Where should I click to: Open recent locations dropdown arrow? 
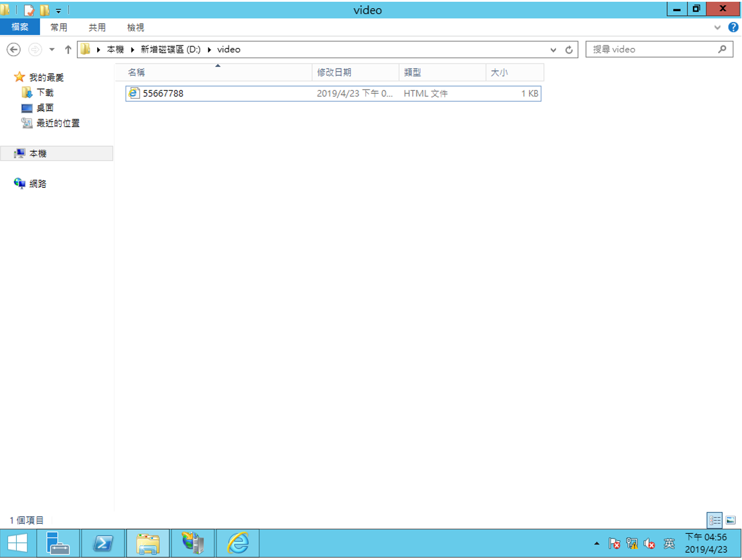52,49
